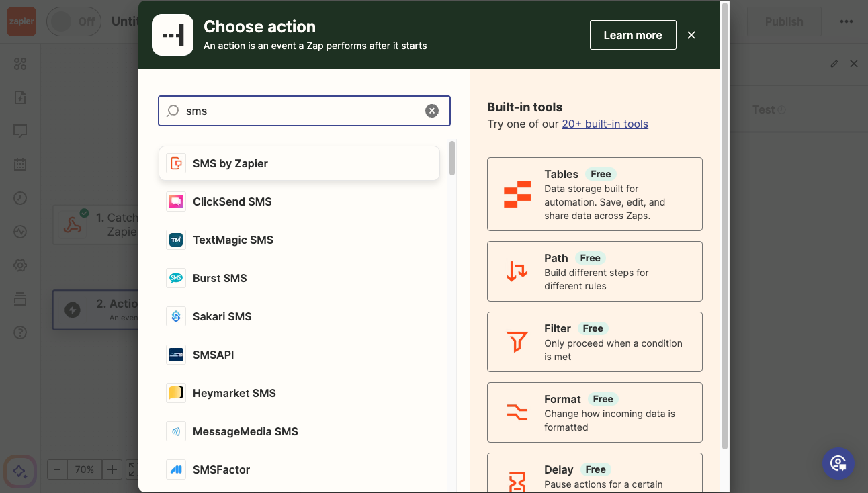This screenshot has height=493, width=868.
Task: Click the Learn more button
Action: point(633,35)
